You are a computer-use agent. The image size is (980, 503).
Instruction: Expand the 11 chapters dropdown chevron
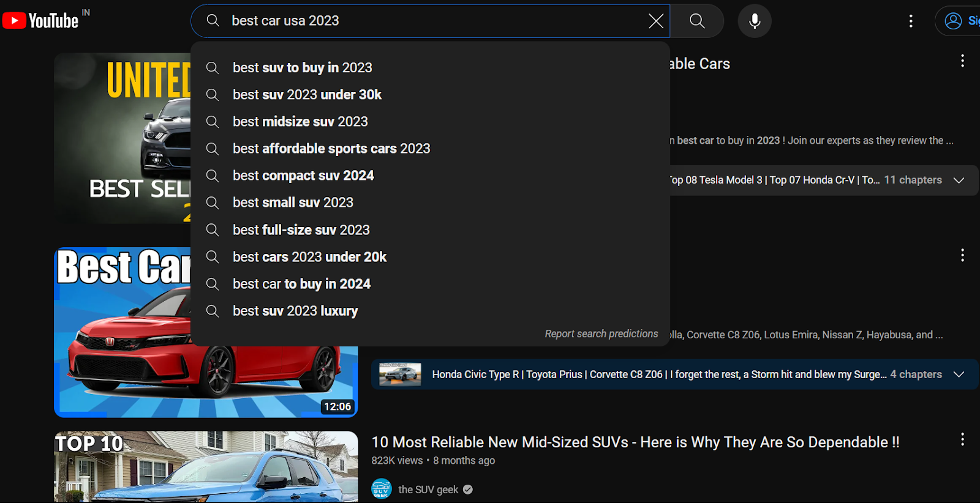tap(959, 180)
